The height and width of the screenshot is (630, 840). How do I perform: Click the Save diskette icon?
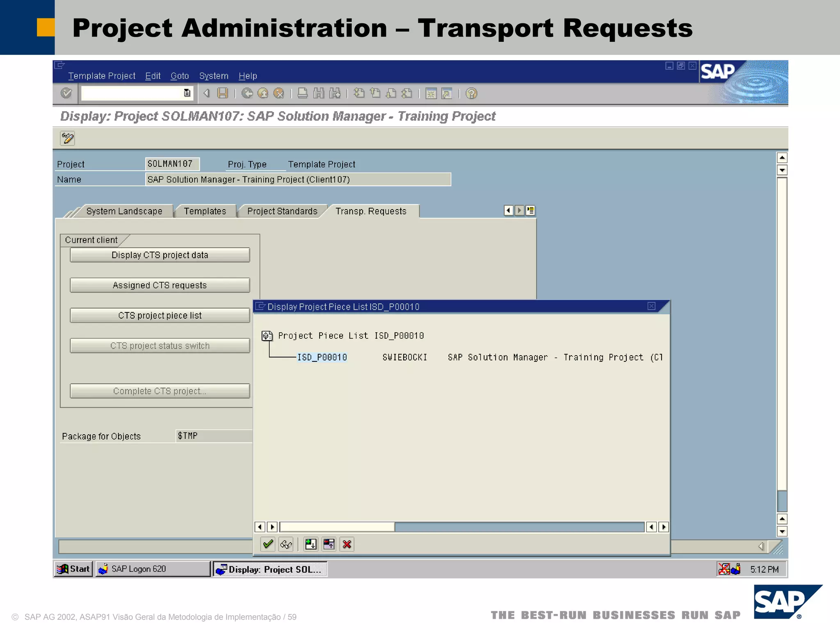click(x=222, y=94)
